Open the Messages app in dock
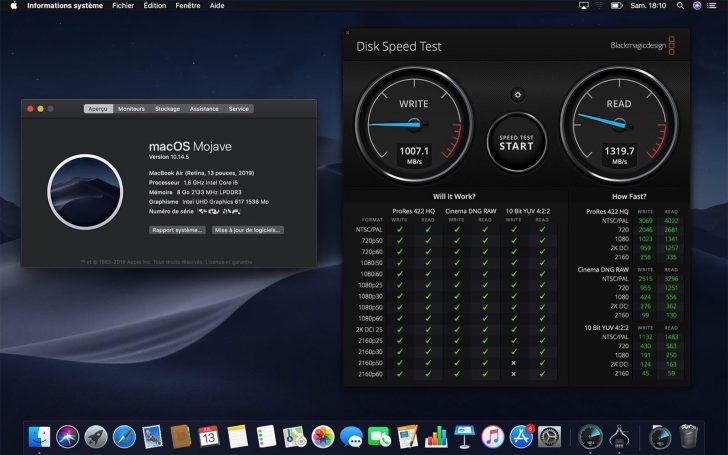728x455 pixels. (351, 437)
